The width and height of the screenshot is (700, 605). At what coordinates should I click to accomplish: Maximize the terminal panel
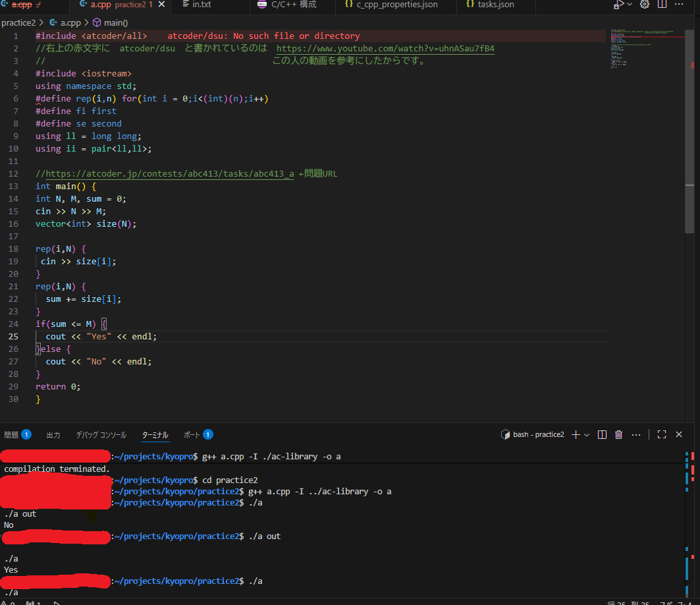click(x=662, y=435)
